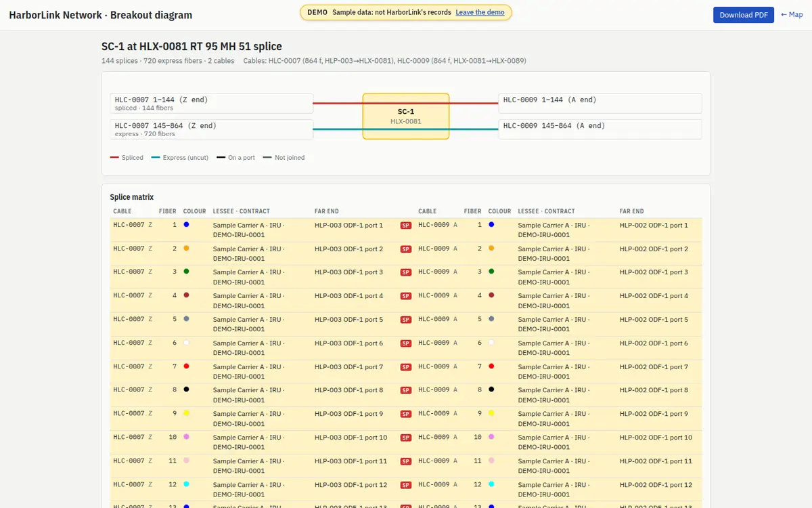This screenshot has height=508, width=812.
Task: Click the Download PDF button
Action: 744,15
